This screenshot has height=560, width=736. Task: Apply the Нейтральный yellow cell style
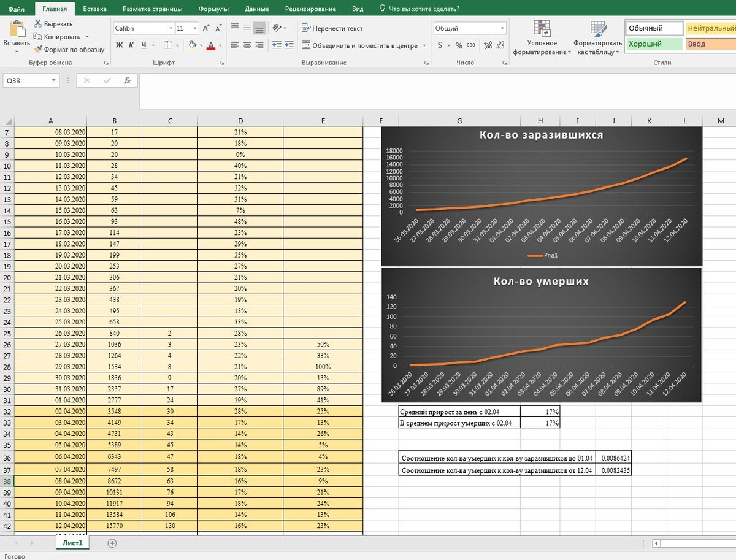[x=710, y=28]
